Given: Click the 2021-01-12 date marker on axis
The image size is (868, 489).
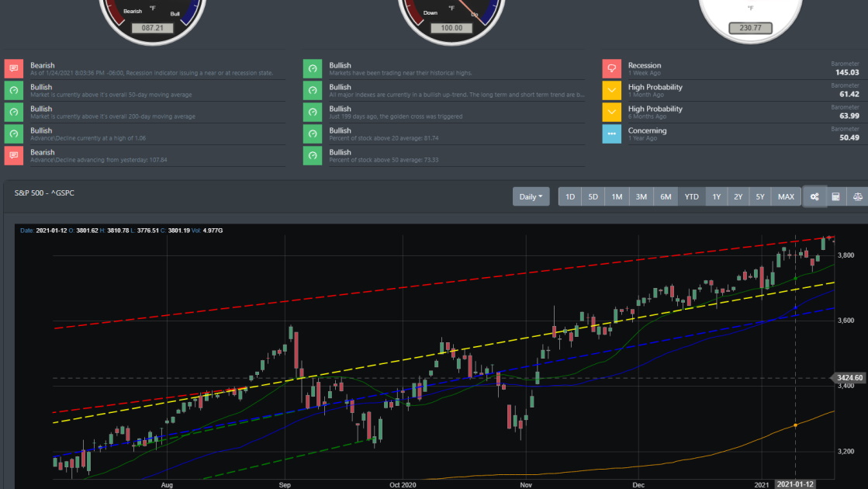Looking at the screenshot, I should coord(796,484).
